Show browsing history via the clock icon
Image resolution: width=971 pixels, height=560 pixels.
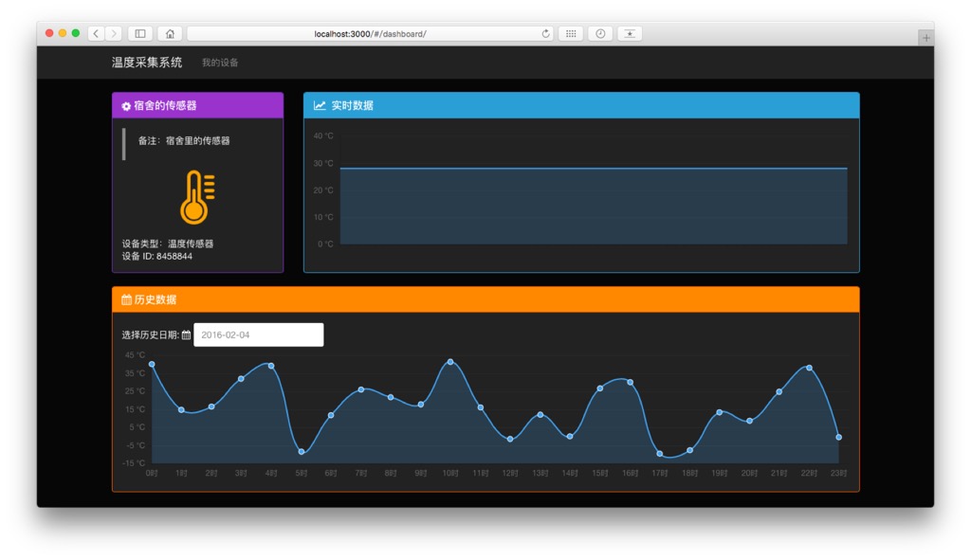pyautogui.click(x=600, y=33)
